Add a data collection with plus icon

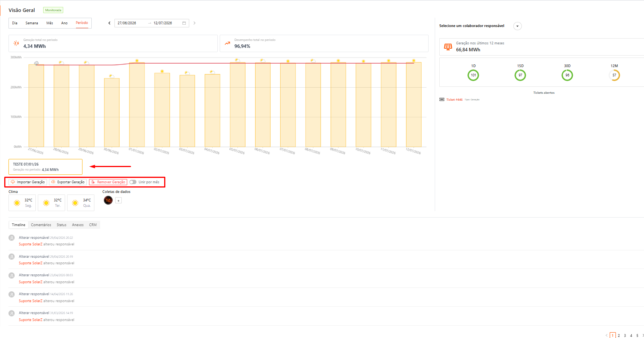point(119,201)
